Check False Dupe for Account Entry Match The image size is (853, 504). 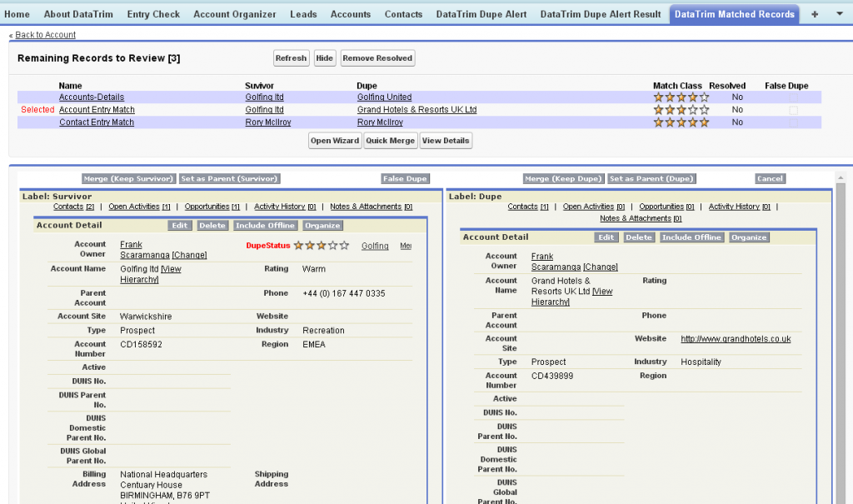793,110
